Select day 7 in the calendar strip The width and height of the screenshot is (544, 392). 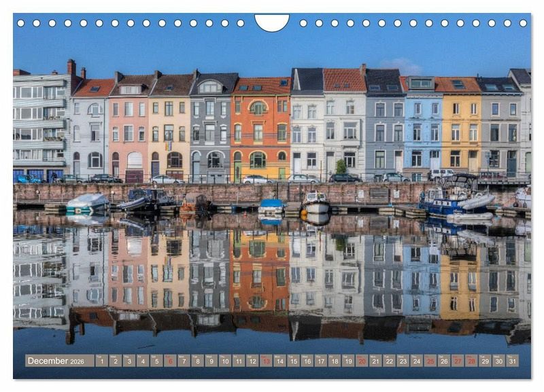(x=184, y=361)
